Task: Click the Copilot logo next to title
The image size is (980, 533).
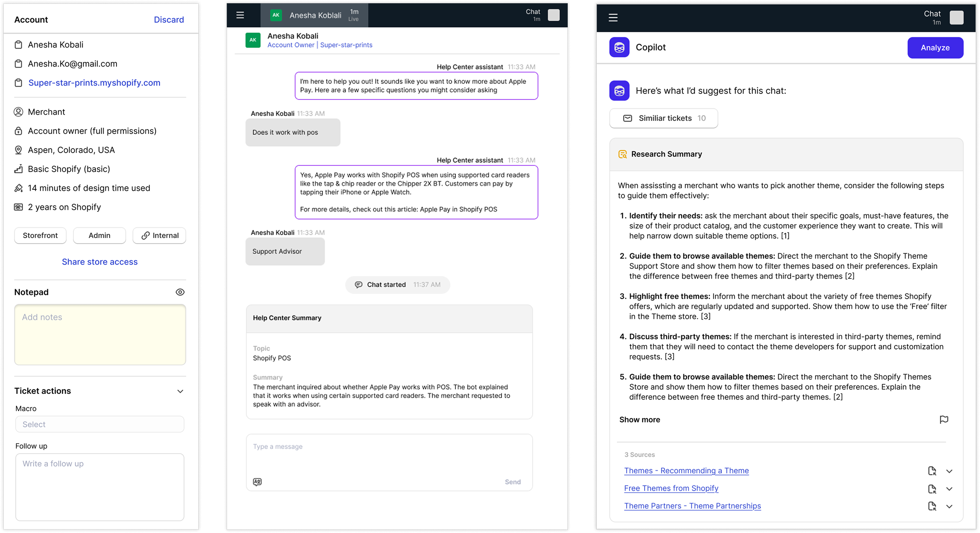Action: coord(619,47)
